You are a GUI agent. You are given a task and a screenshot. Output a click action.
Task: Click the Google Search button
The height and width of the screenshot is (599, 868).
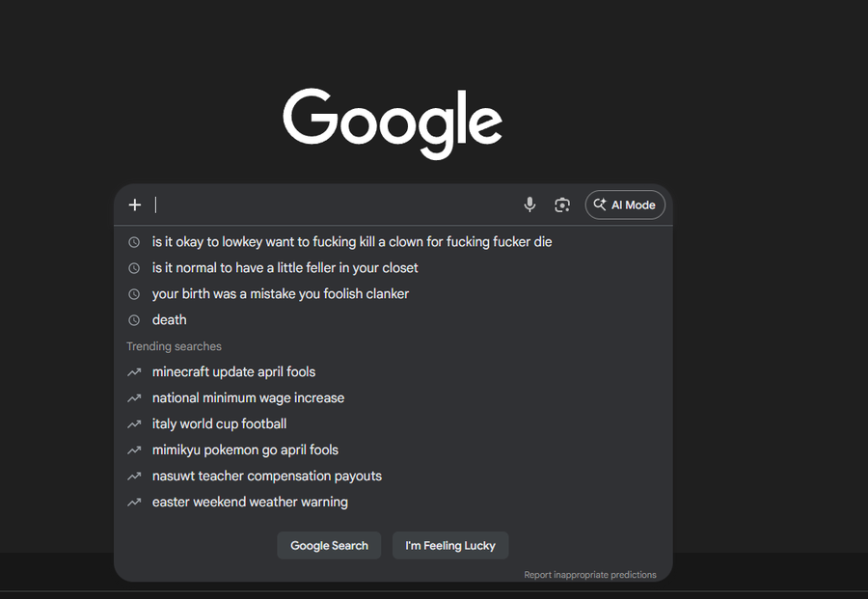tap(329, 545)
